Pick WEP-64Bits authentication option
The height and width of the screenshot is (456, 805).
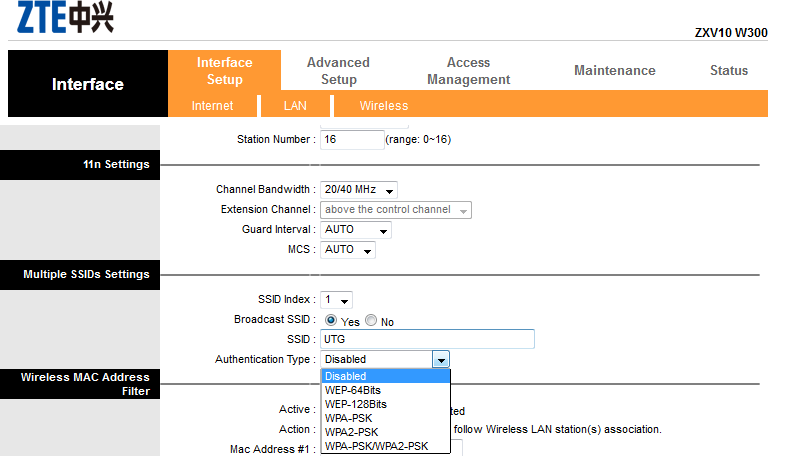(353, 390)
